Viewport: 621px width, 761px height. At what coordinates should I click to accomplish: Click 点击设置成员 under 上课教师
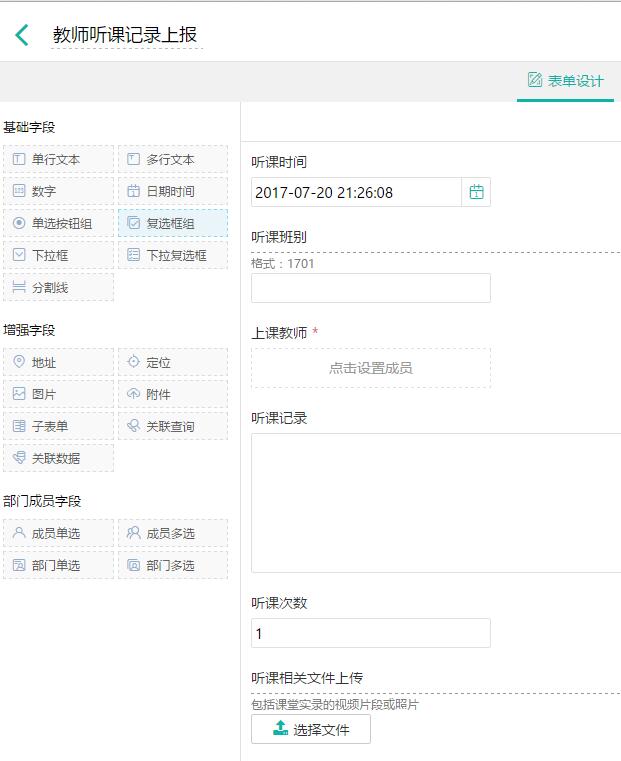[371, 368]
